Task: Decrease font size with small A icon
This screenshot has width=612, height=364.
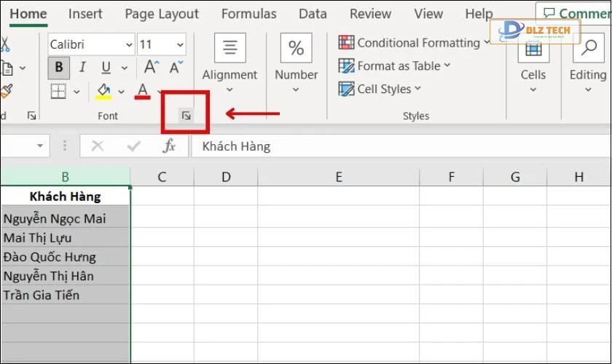Action: pos(176,67)
